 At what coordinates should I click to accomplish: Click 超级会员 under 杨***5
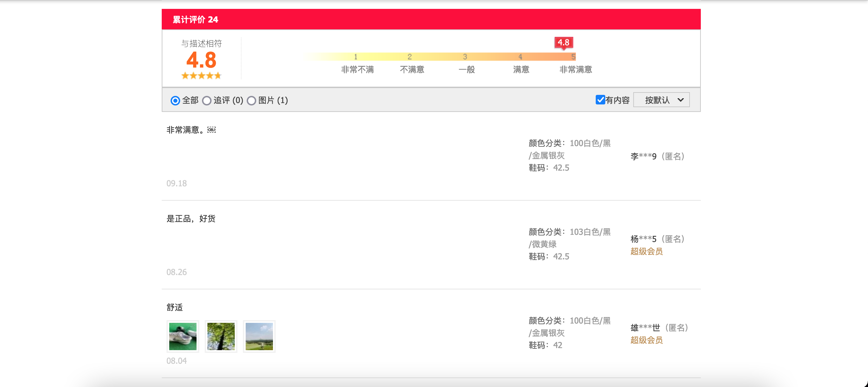click(647, 252)
